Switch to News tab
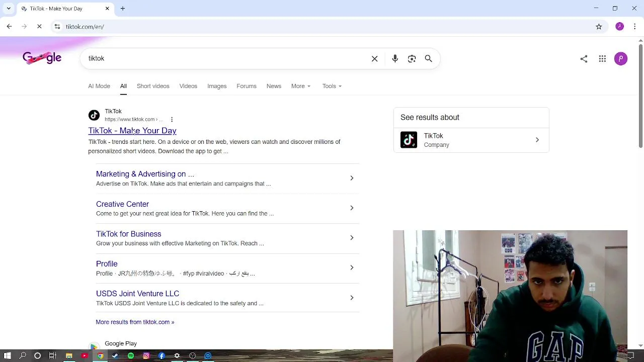The image size is (644, 362). pos(274,86)
